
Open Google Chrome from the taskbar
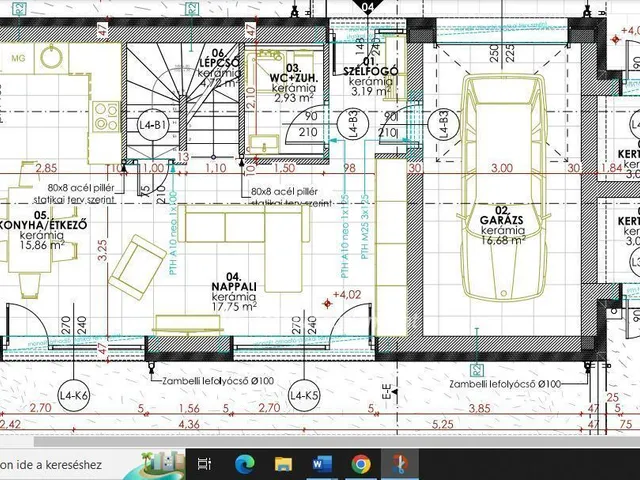pyautogui.click(x=361, y=463)
